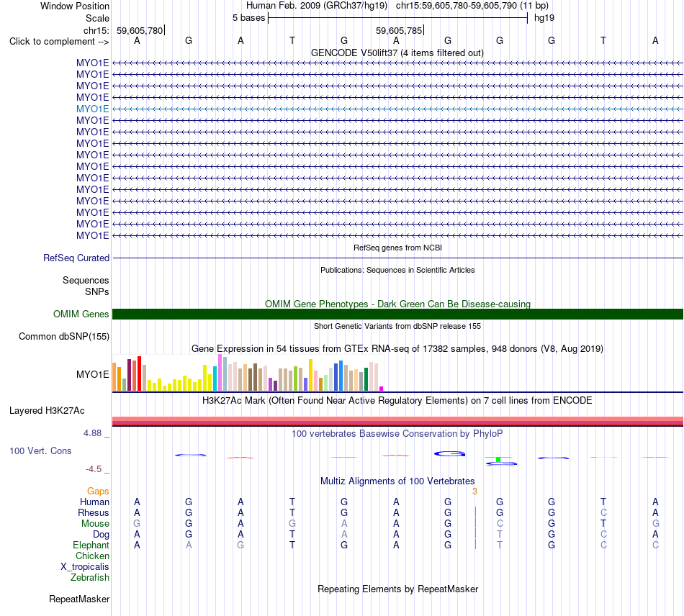Click the orange '3' gap count

474,492
